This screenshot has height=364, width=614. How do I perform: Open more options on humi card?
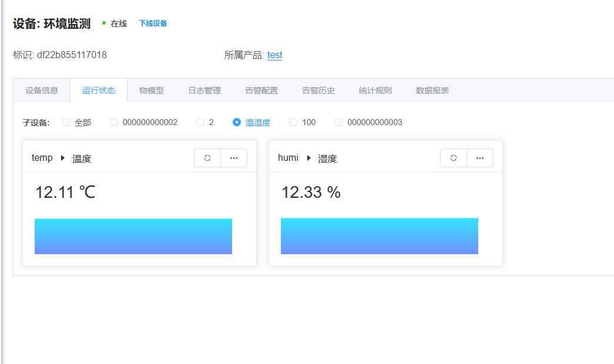click(480, 158)
